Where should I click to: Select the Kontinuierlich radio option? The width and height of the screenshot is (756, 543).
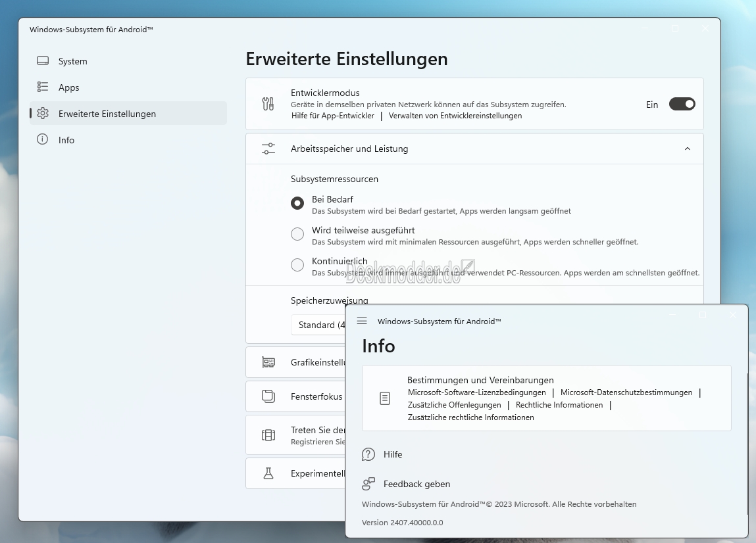[x=297, y=264]
